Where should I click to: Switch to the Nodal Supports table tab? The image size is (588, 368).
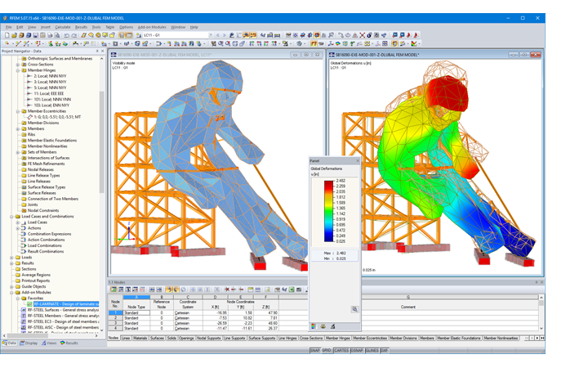(209, 339)
